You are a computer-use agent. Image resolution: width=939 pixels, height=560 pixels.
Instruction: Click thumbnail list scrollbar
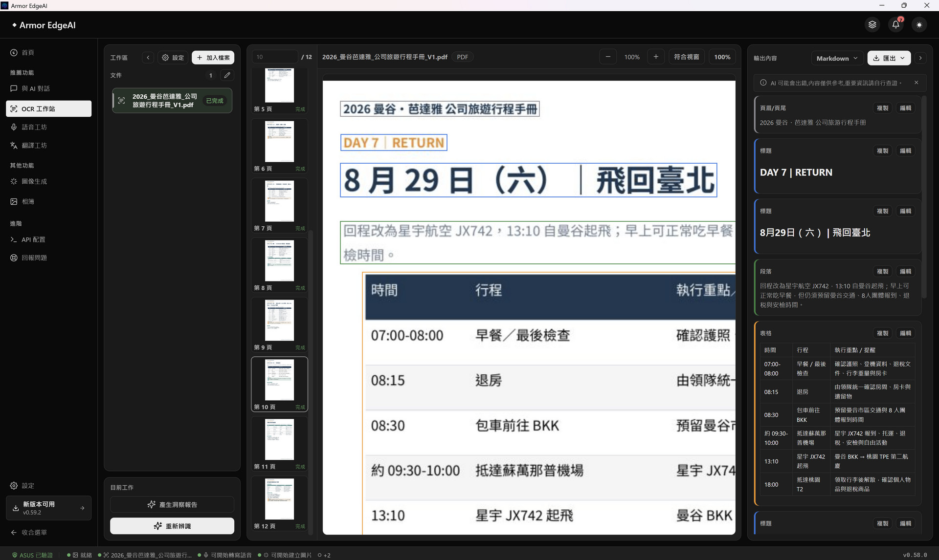click(311, 383)
